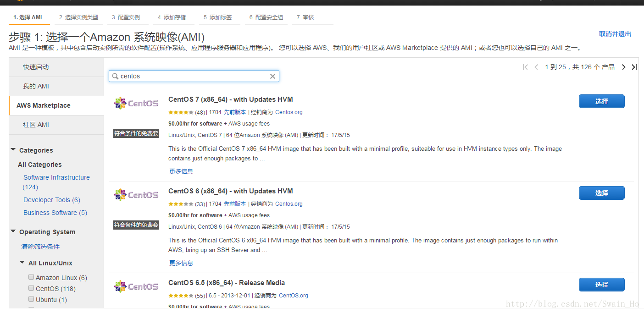Open Centos.org vendor link for CentOS 6
Viewport: 644px width, 313px height.
tap(289, 204)
